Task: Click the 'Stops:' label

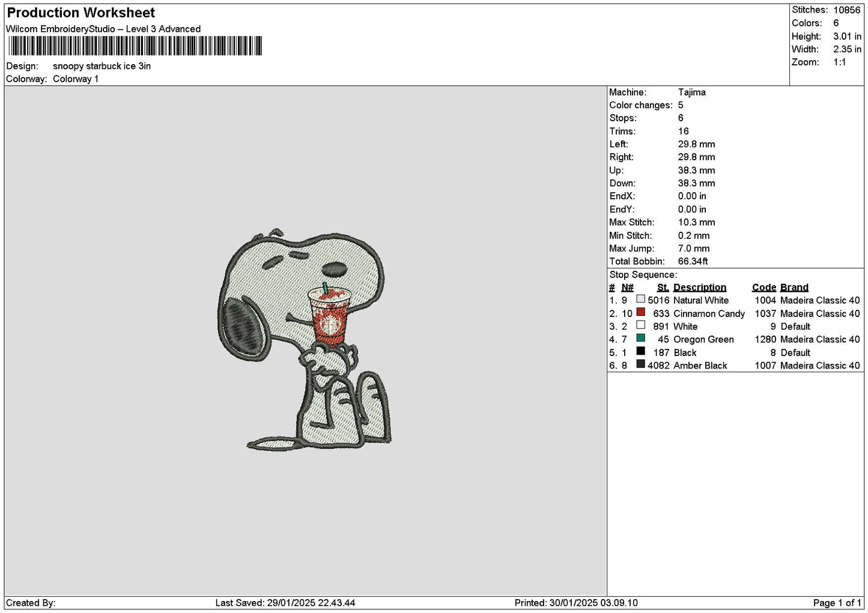Action: tap(622, 118)
